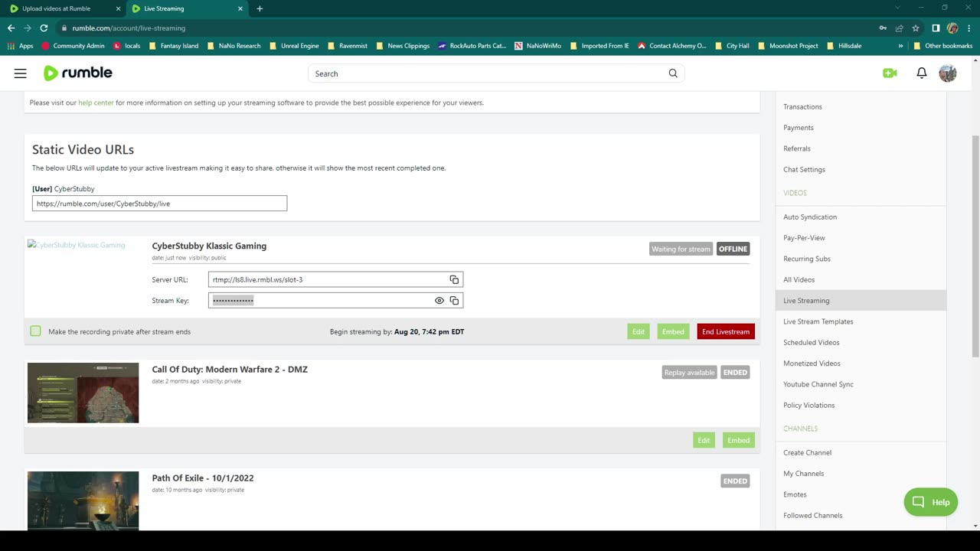Click the End Livestream button
980x551 pixels.
pyautogui.click(x=725, y=331)
